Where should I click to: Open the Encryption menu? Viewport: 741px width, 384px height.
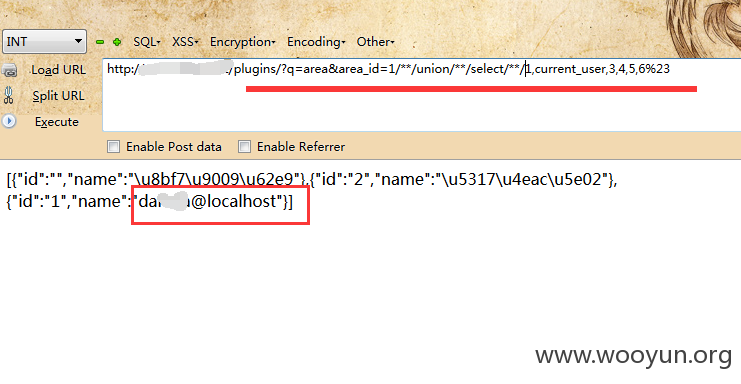pyautogui.click(x=242, y=42)
